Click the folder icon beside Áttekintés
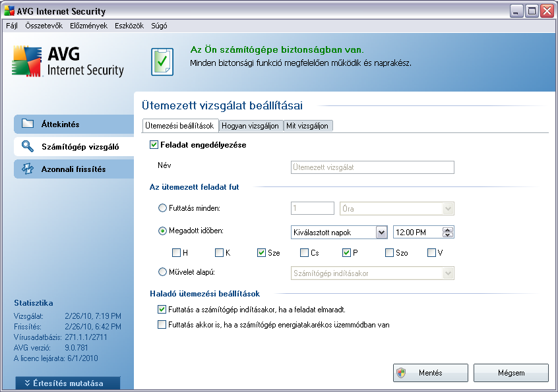558x392 pixels. coord(28,124)
